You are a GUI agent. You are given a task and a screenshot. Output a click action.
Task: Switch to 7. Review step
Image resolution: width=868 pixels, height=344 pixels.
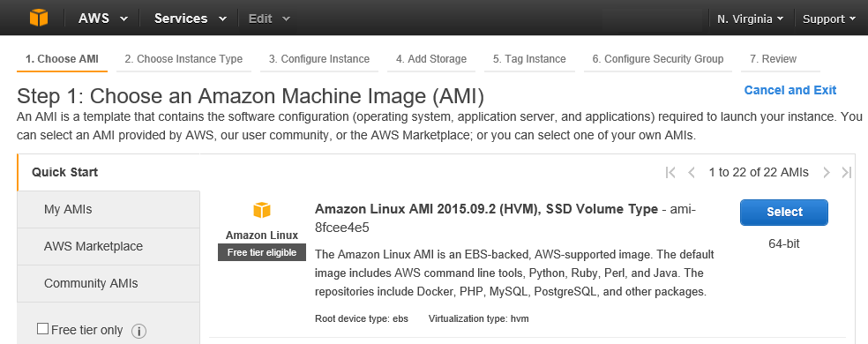(x=781, y=59)
